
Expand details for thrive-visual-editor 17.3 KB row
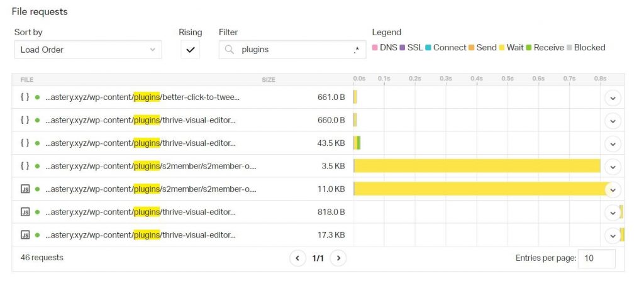tap(613, 236)
